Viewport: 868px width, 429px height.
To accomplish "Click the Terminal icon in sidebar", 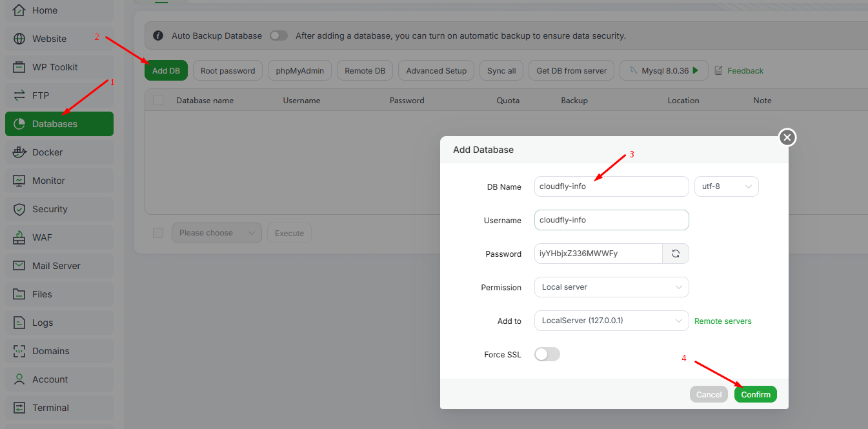I will point(19,408).
